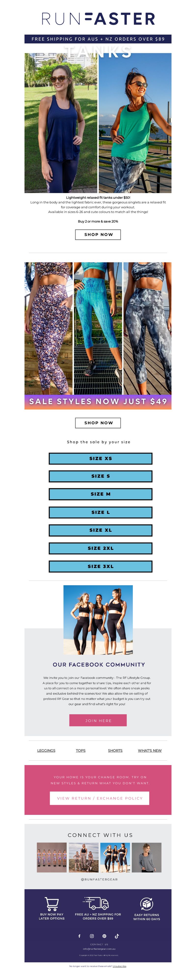Viewport: 196px width, 980px height.
Task: Click the easy returns box icon
Action: pyautogui.click(x=146, y=903)
